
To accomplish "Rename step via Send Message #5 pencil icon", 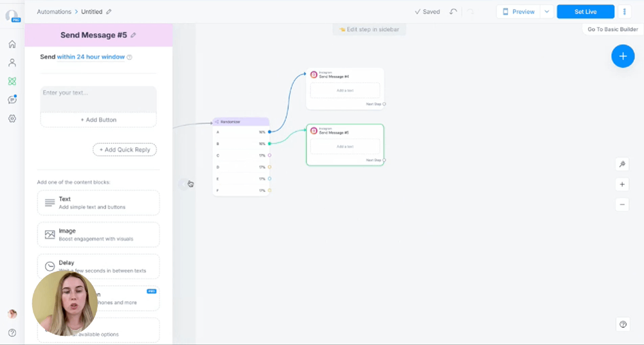I will (134, 35).
